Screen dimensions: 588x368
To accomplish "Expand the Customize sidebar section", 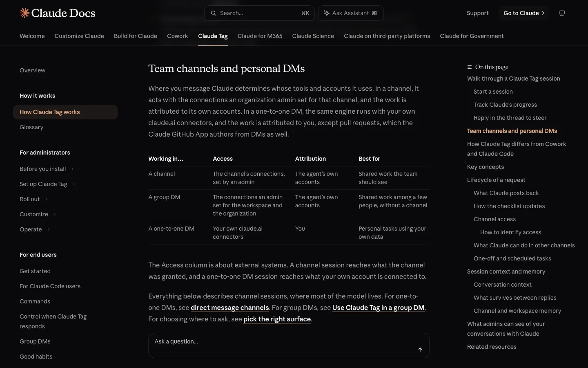I will coord(55,214).
